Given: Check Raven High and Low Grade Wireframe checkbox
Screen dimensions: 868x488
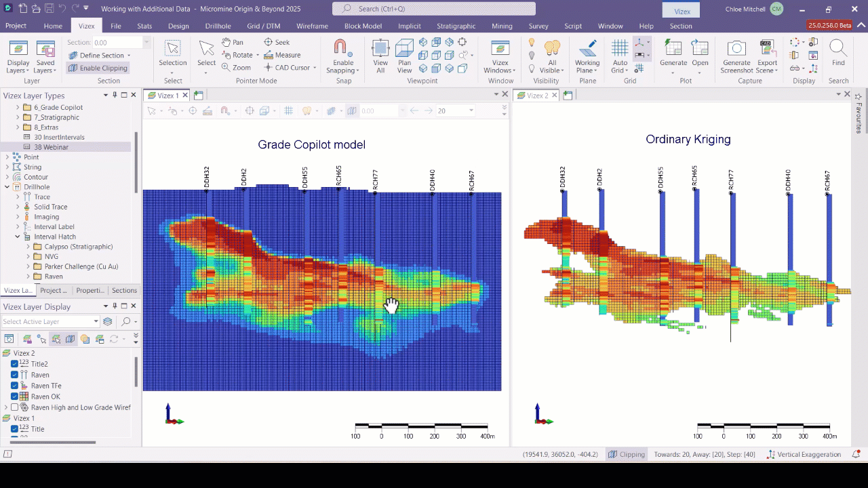Looking at the screenshot, I should (14, 407).
